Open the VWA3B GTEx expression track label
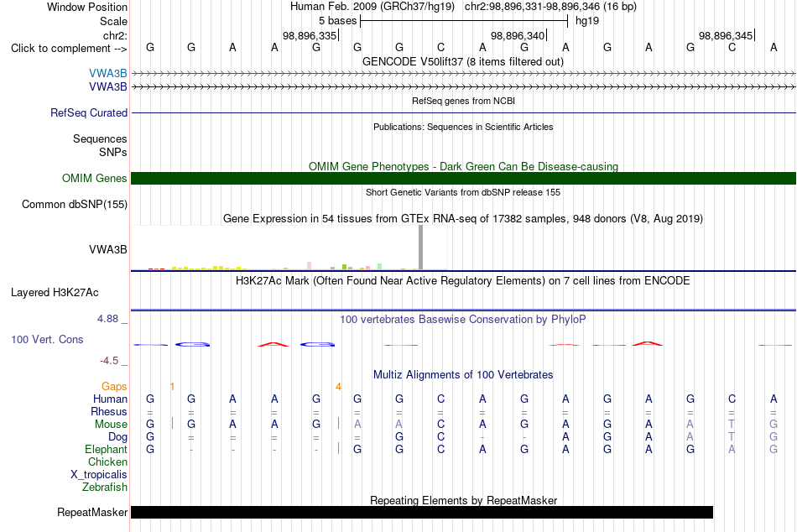The image size is (797, 532). click(x=107, y=250)
